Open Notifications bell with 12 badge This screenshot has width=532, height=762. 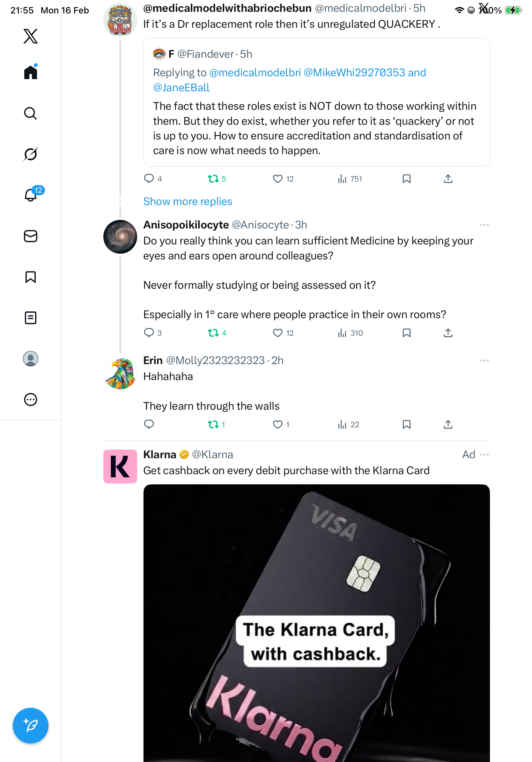(31, 195)
